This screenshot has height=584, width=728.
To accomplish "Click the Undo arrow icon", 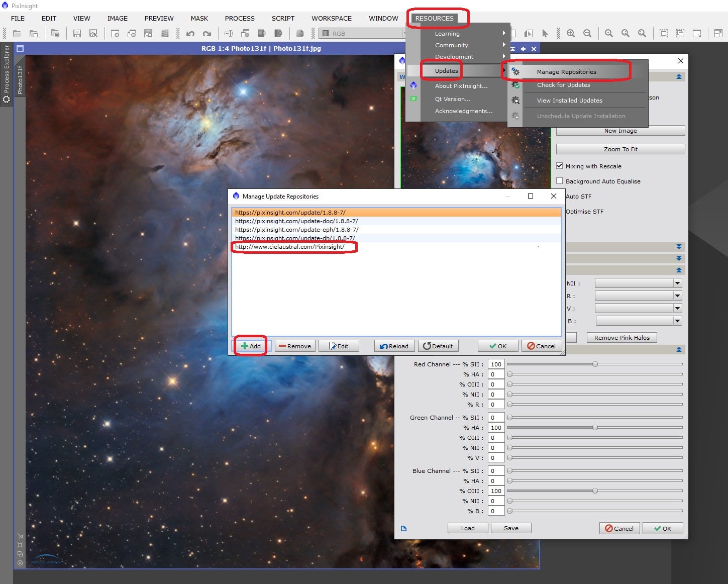I will [x=190, y=34].
